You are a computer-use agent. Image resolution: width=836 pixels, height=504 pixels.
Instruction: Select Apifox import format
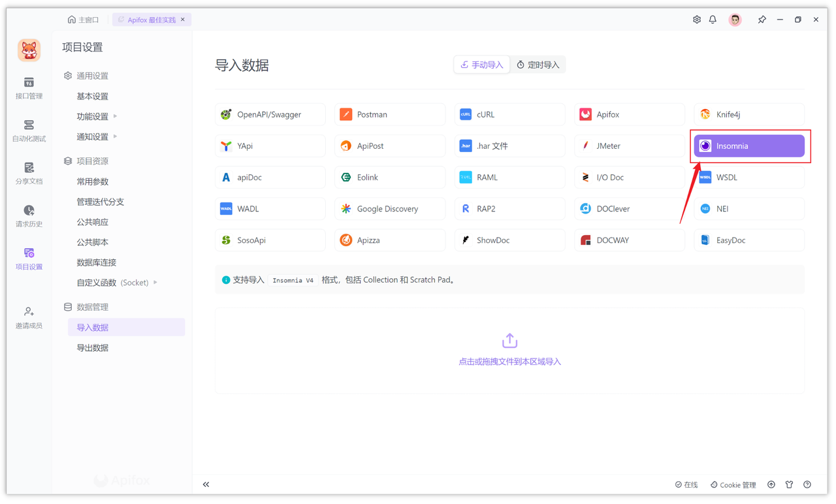pyautogui.click(x=630, y=114)
